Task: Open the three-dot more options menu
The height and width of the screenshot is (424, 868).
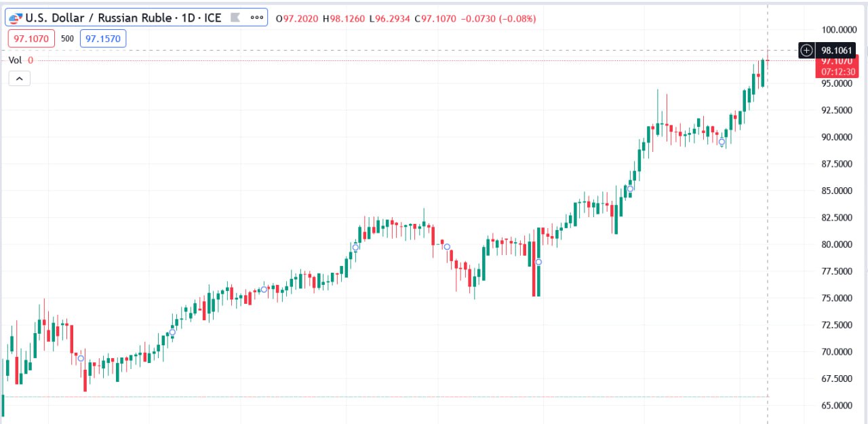Action: [x=258, y=18]
